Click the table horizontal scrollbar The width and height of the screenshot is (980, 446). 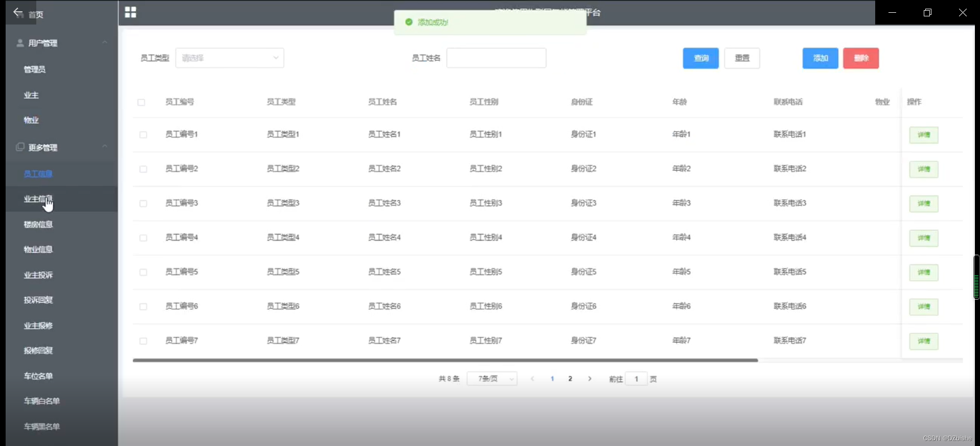[x=445, y=360]
